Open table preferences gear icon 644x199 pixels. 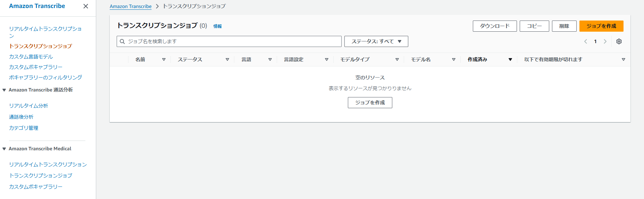[x=619, y=41]
